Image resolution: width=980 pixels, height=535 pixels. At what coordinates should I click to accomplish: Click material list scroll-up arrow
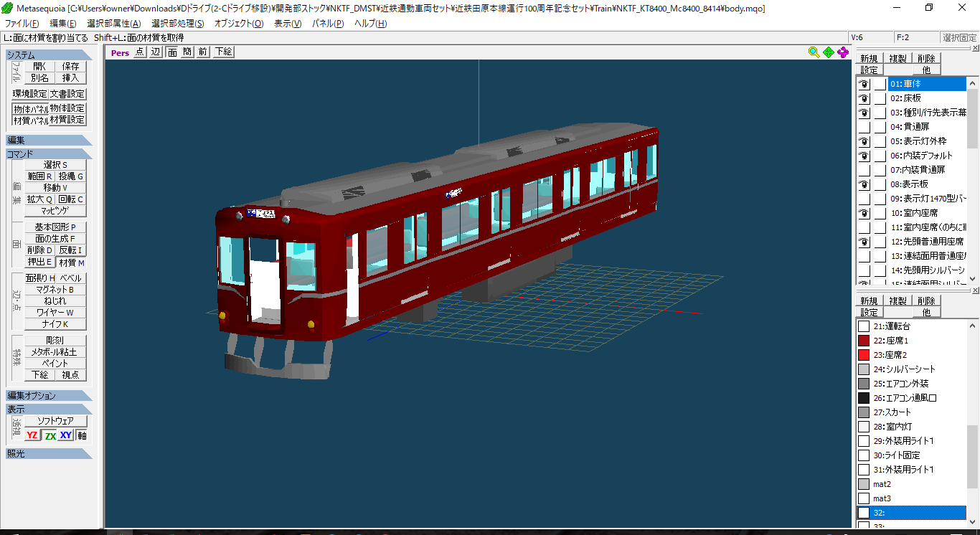pyautogui.click(x=974, y=324)
